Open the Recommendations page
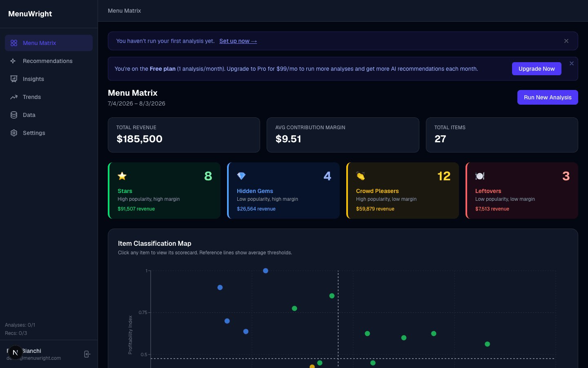Viewport: 588px width, 368px height. point(49,61)
